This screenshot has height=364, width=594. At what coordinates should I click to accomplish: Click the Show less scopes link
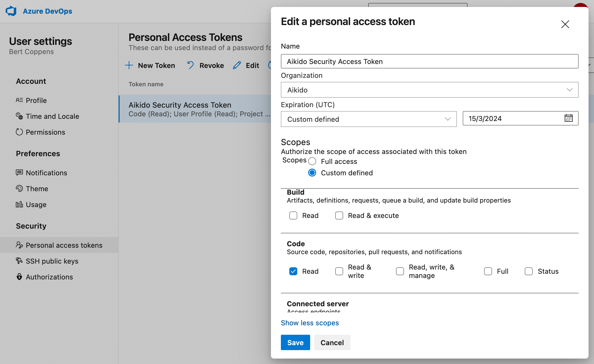310,323
